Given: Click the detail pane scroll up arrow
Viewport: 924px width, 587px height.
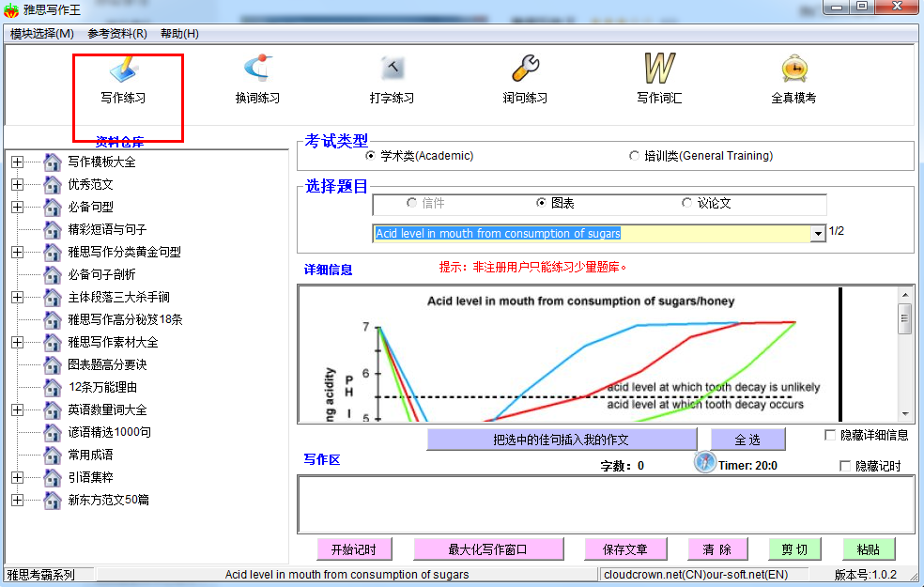Looking at the screenshot, I should [x=904, y=294].
